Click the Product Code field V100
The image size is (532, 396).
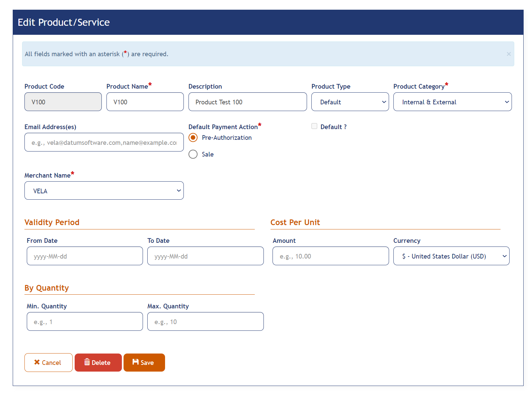[x=63, y=102]
